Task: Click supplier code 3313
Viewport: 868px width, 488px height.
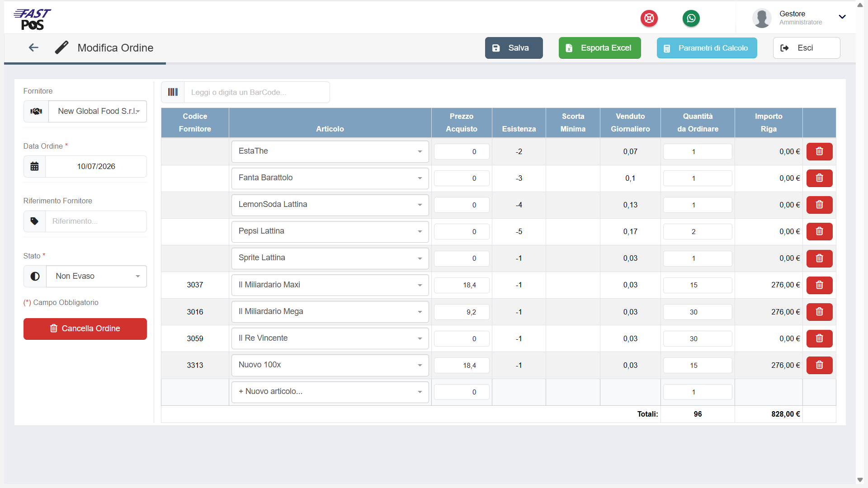Action: (x=195, y=365)
